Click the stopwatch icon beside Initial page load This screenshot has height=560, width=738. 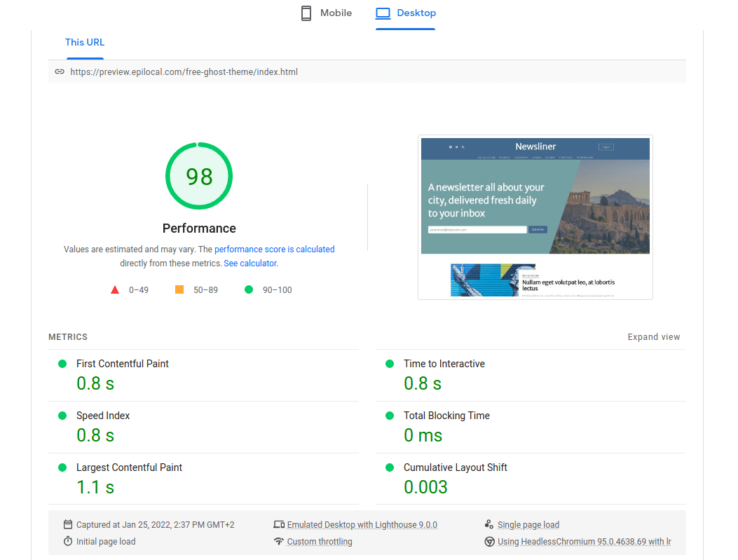(68, 541)
